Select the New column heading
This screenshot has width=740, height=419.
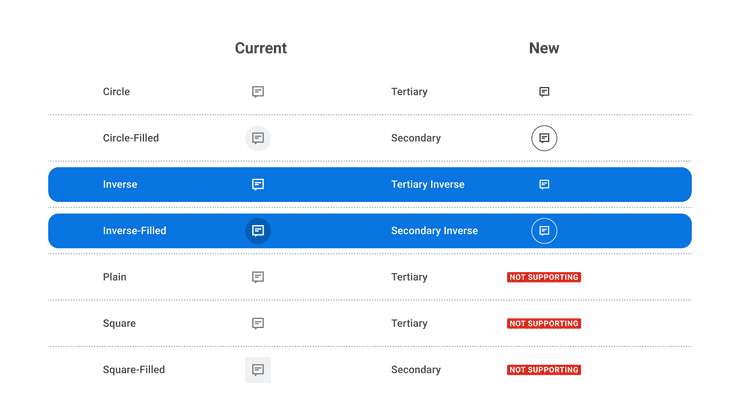coord(544,48)
